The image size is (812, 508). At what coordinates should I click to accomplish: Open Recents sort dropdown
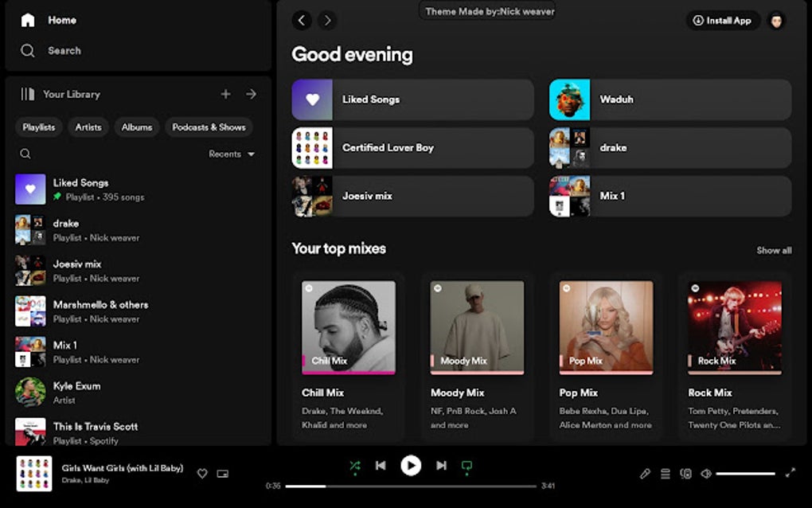[x=232, y=154]
